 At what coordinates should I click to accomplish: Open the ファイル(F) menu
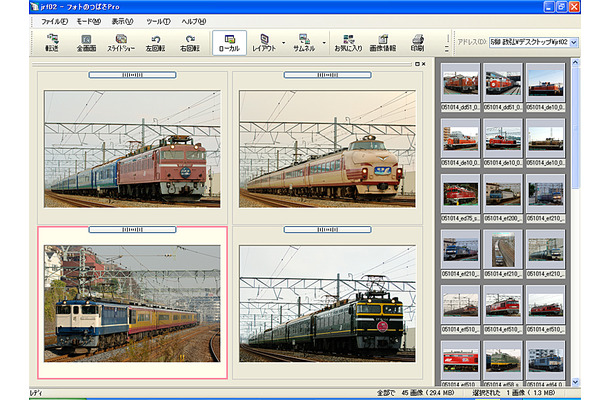click(x=54, y=21)
